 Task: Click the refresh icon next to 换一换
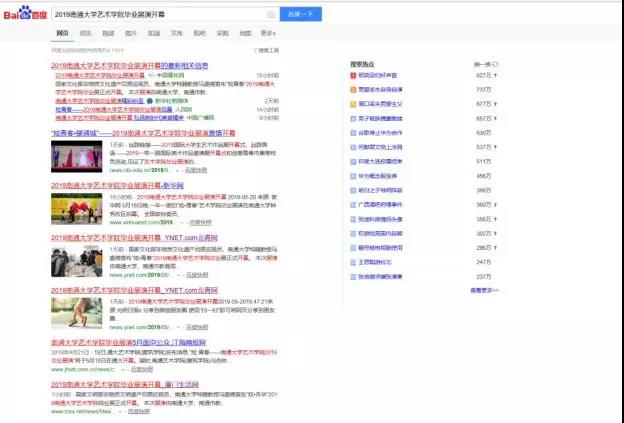tap(496, 64)
